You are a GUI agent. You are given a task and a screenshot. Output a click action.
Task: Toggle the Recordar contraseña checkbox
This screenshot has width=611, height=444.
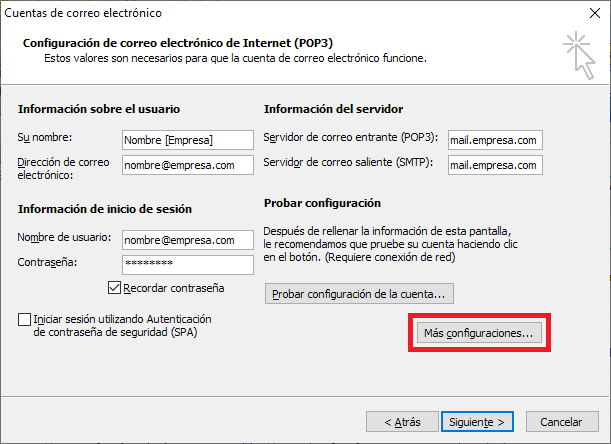(114, 288)
